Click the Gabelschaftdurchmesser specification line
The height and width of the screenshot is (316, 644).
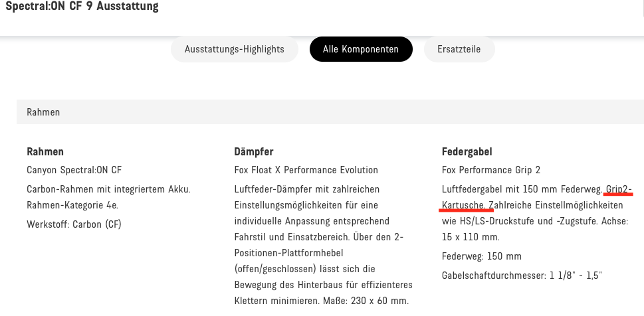pyautogui.click(x=522, y=276)
